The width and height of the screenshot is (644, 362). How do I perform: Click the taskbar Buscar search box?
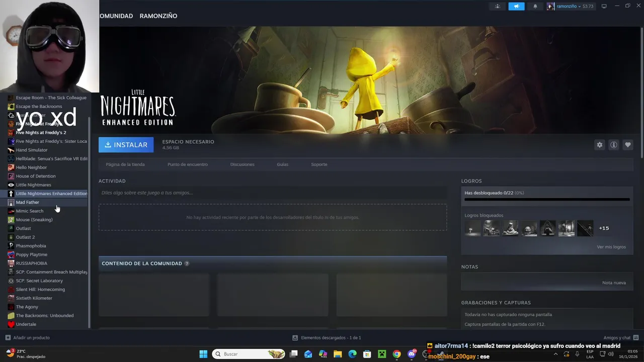coord(249,354)
